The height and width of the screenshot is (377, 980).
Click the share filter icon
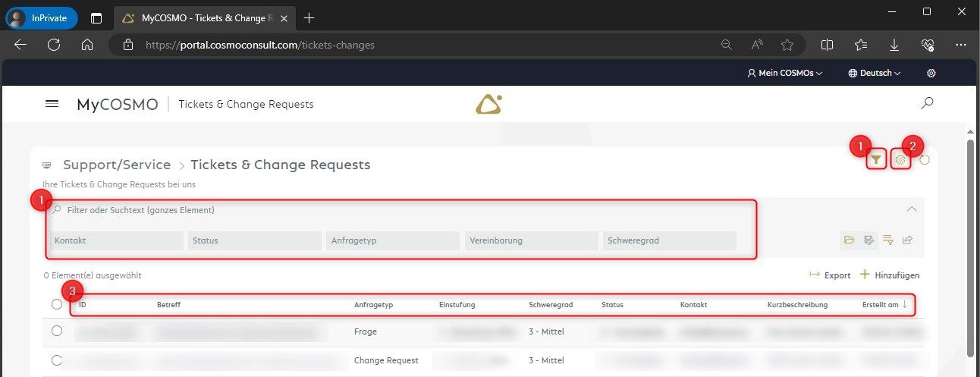click(x=907, y=240)
